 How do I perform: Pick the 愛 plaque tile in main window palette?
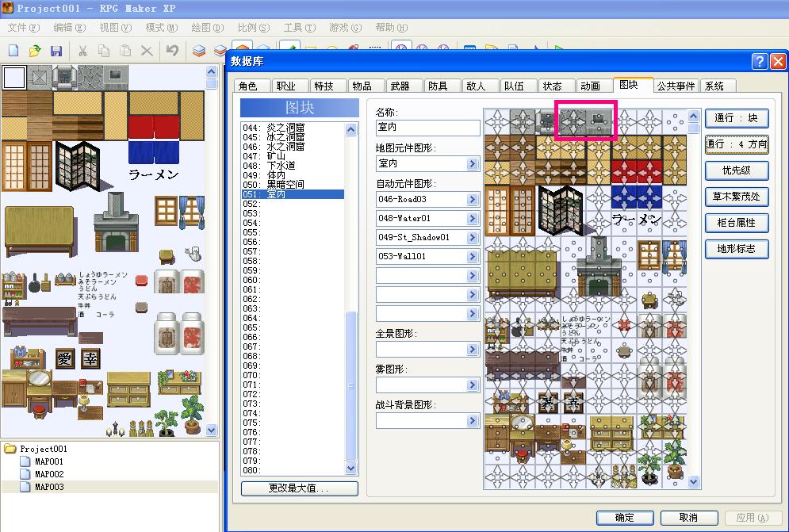65,358
